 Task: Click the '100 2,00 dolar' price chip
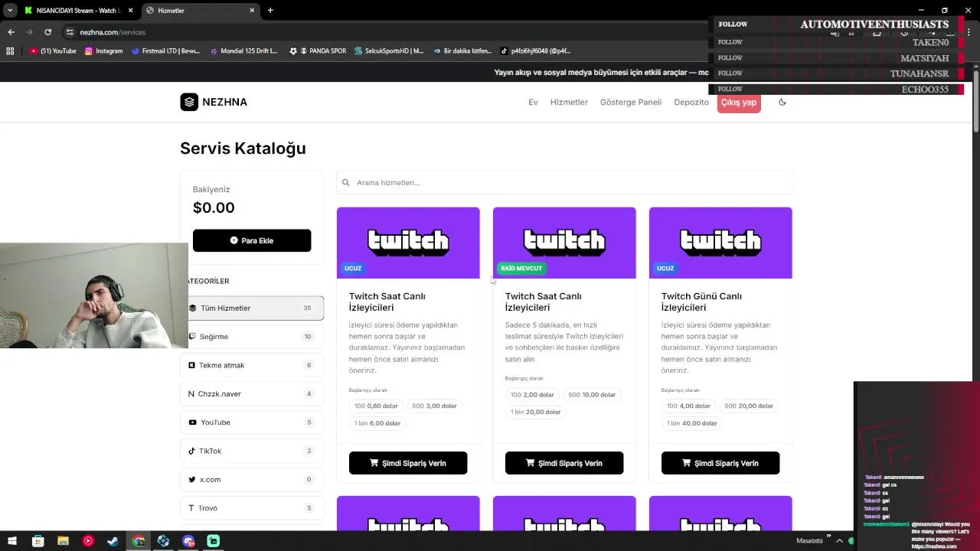coord(532,395)
